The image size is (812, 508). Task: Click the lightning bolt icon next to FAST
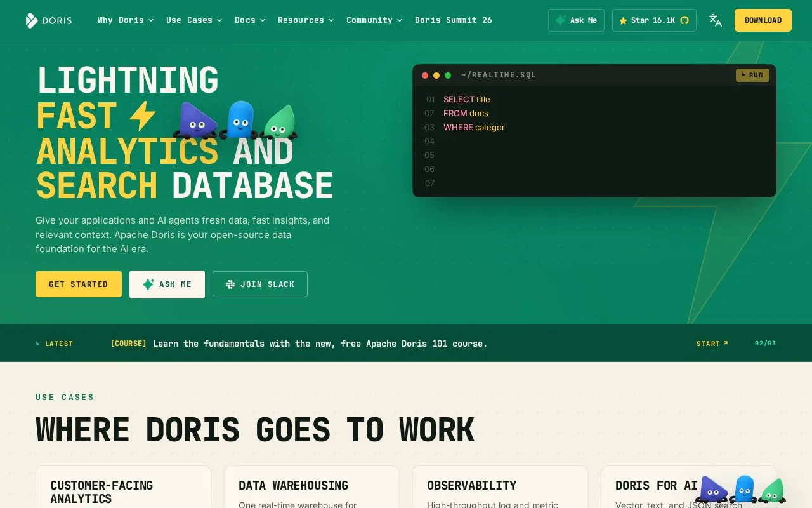point(142,116)
